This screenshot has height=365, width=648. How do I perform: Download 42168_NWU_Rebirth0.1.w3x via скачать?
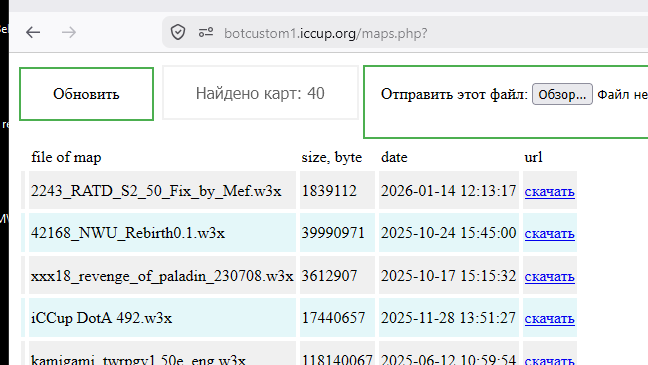coord(550,234)
